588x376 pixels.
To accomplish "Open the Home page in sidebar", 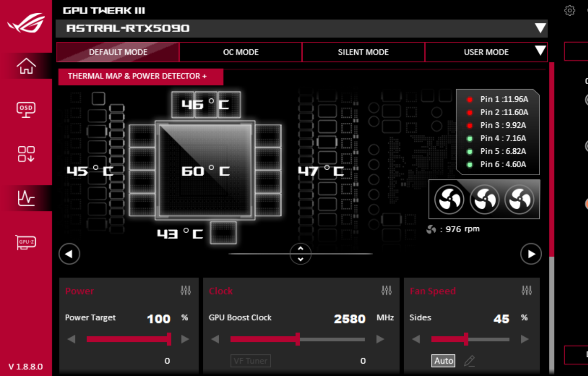I will coord(26,66).
